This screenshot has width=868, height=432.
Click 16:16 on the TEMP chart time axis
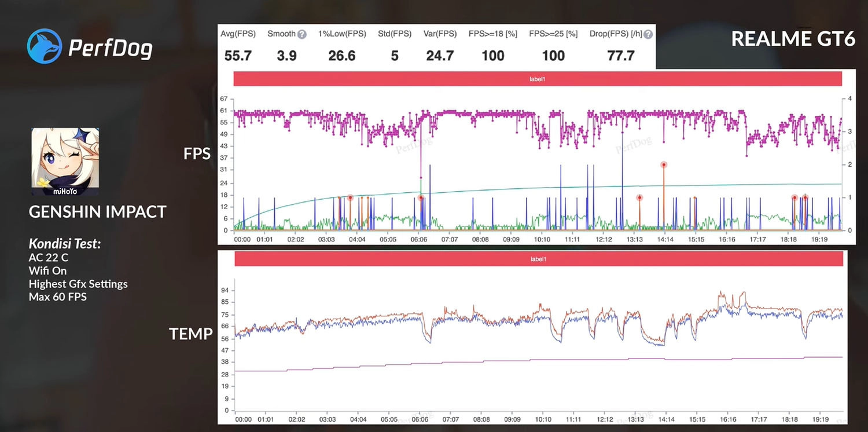point(729,419)
